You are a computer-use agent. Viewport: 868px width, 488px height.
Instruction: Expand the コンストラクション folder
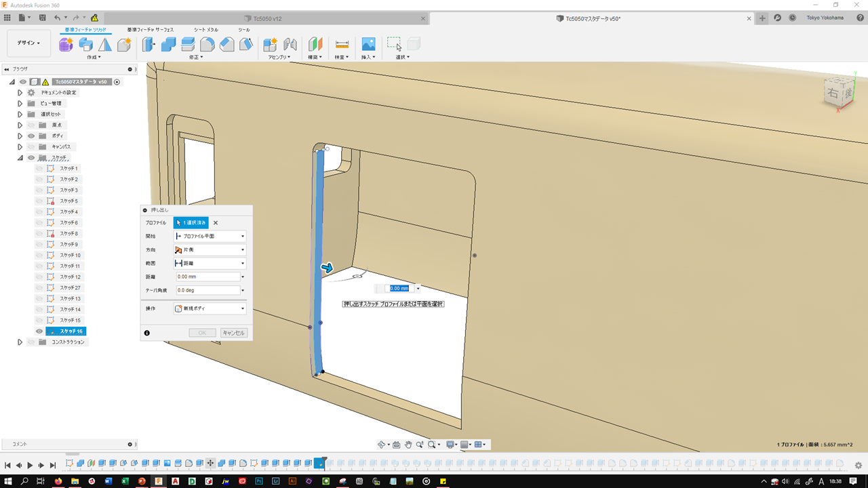click(x=20, y=342)
